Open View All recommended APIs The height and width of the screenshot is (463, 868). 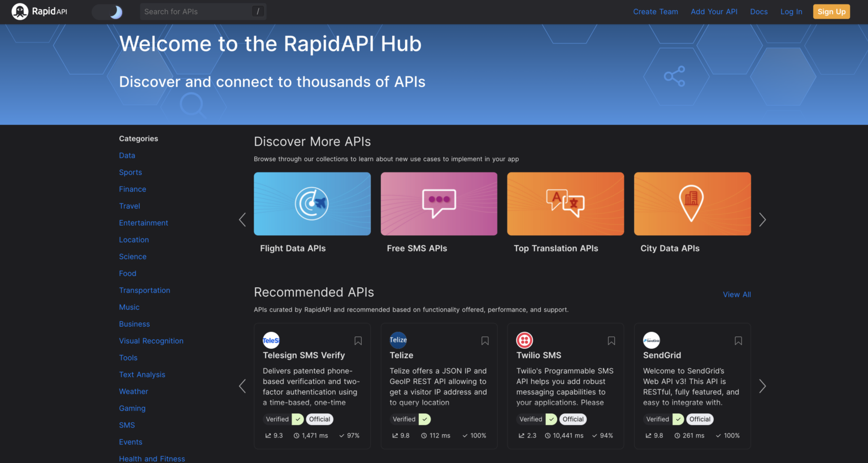(736, 294)
